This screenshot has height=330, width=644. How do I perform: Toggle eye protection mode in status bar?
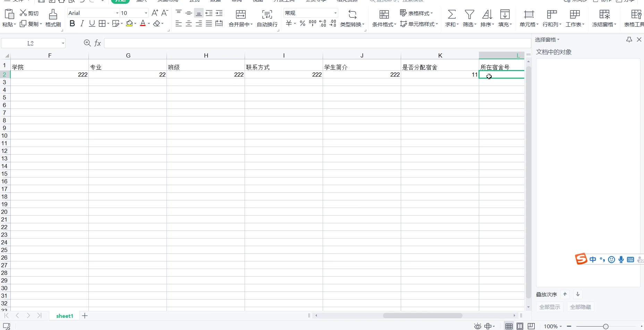point(478,326)
